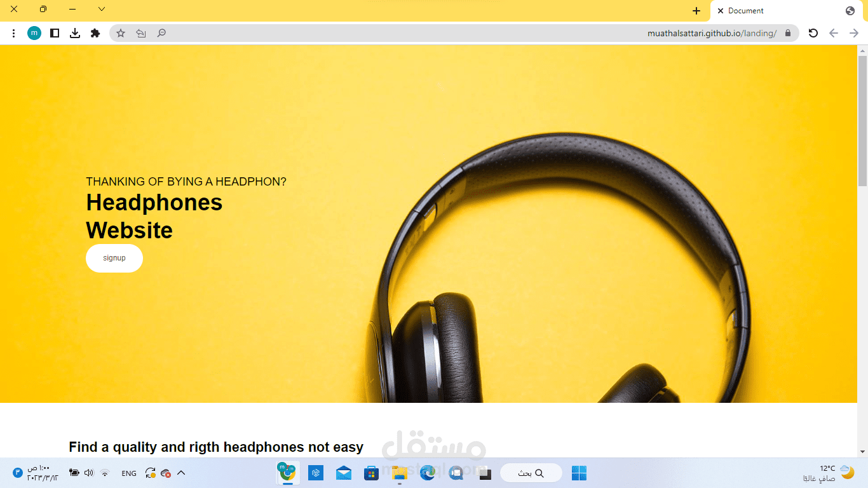This screenshot has width=868, height=488.
Task: Open Microsoft Edge from the taskbar
Action: [428, 473]
